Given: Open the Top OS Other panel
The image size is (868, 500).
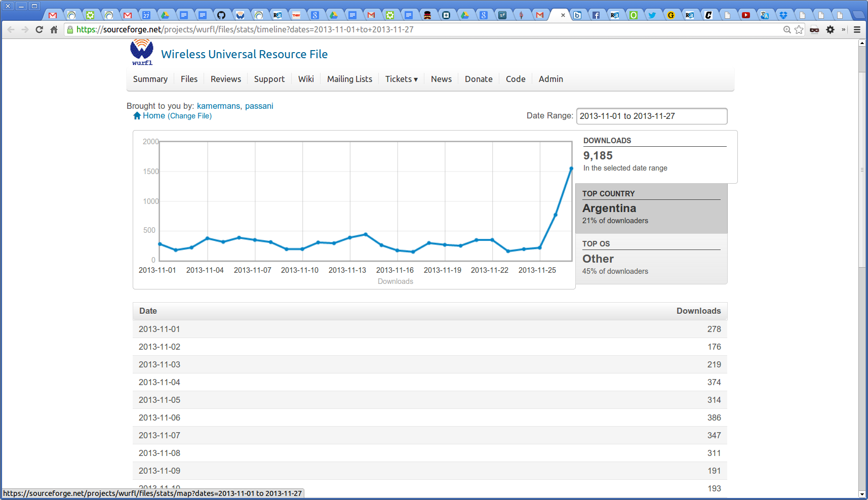Looking at the screenshot, I should point(651,259).
